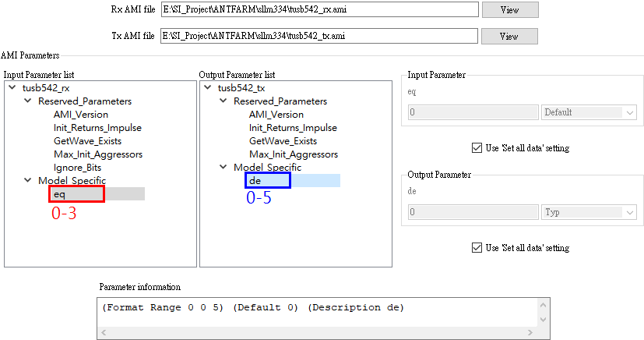This screenshot has width=644, height=340.
Task: Collapse Model_Specific under tusb542_tx
Action: pos(223,167)
